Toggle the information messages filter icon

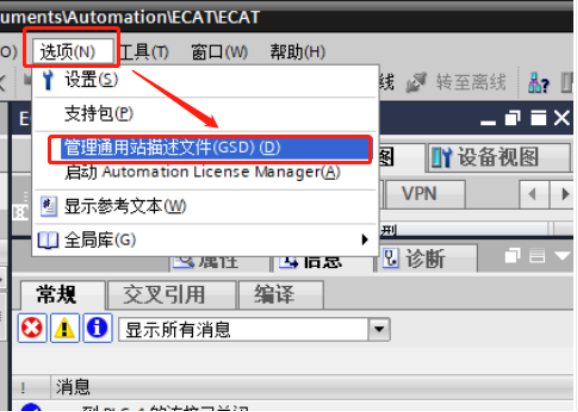tap(97, 328)
